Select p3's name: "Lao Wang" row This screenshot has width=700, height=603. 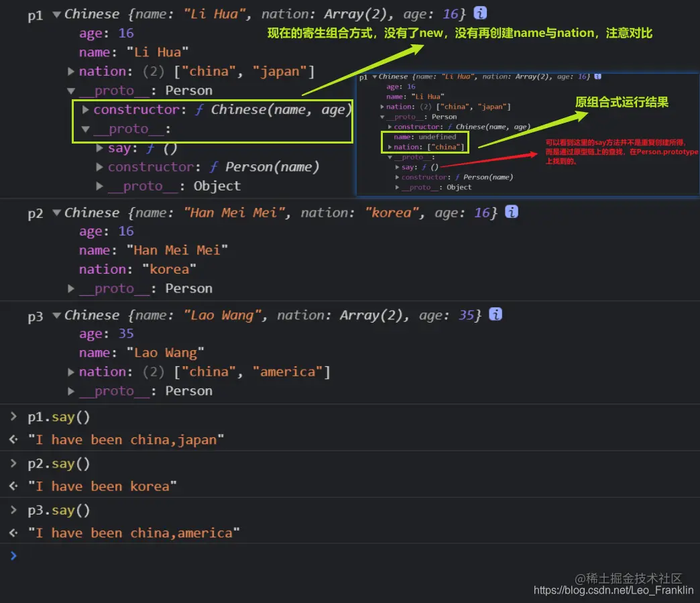141,353
